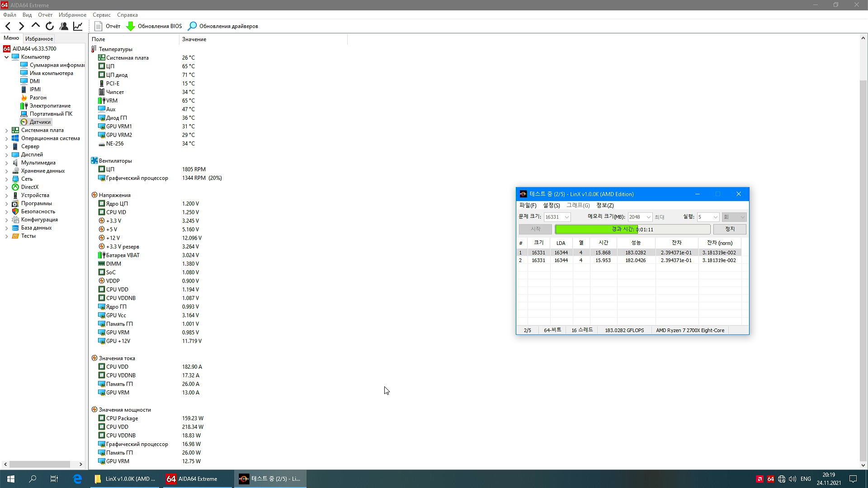Expand the Системная плата tree node

7,130
